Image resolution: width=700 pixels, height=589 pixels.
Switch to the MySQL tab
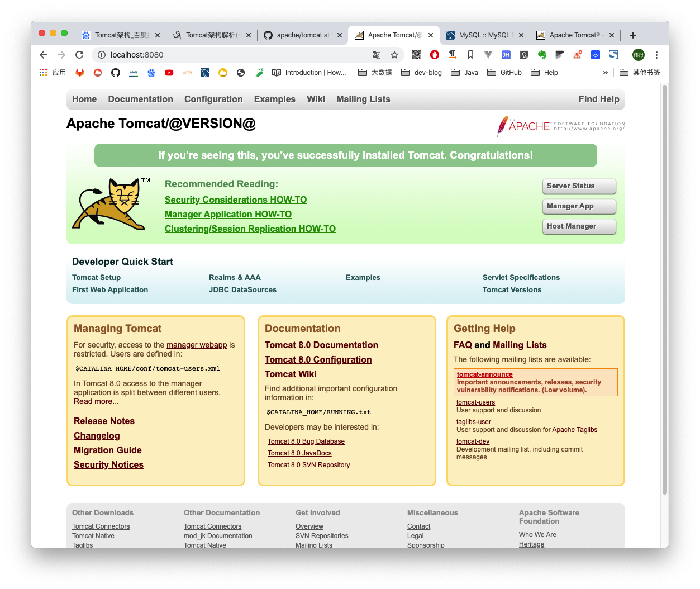tap(484, 35)
